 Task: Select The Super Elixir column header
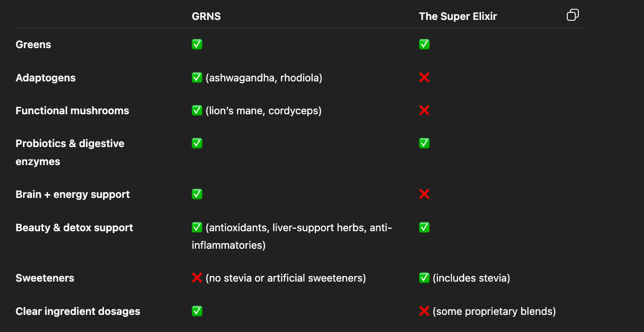click(458, 16)
